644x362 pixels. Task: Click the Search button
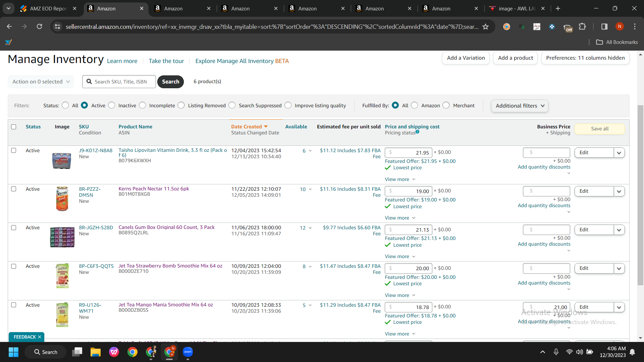(170, 82)
